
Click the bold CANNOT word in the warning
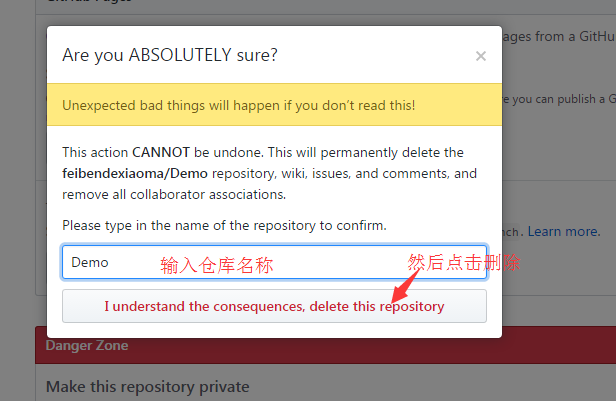point(161,152)
